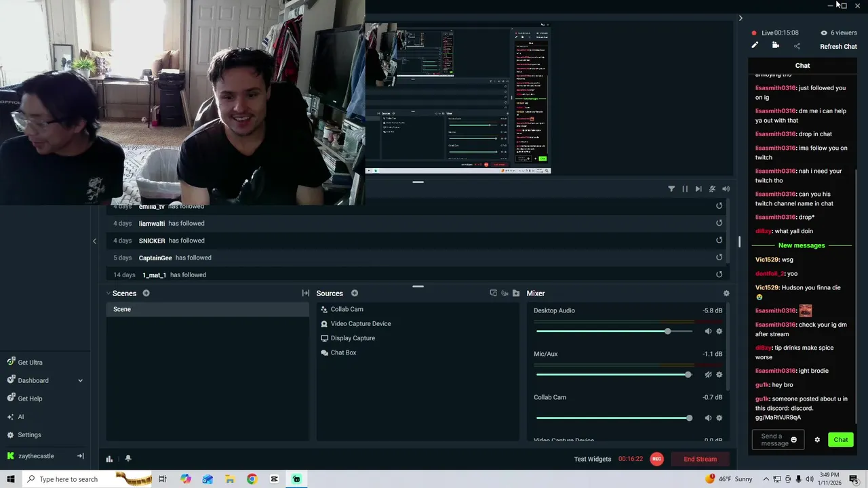Screen dimensions: 868x488
Task: Replay the 1_mat_1 follow alert
Action: [x=719, y=274]
